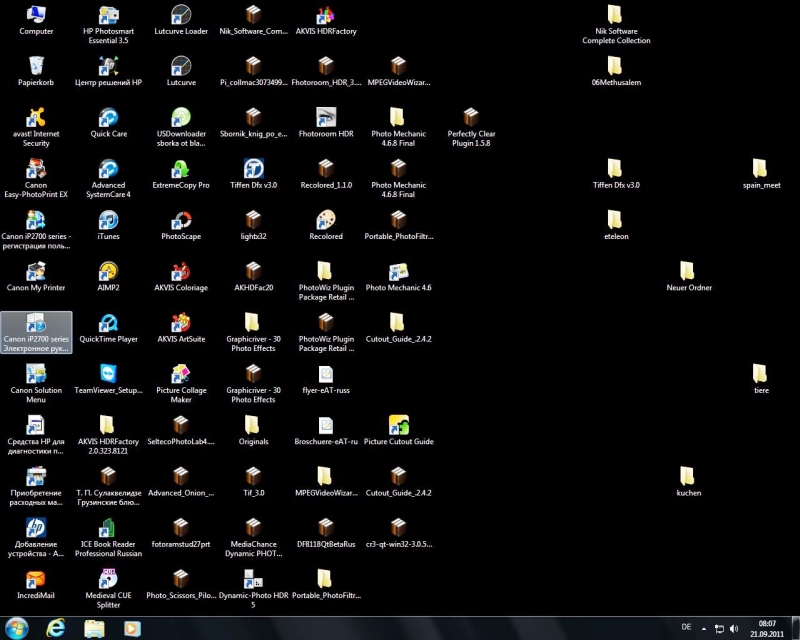The height and width of the screenshot is (640, 800).
Task: Select the AKVIS Coloriage shortcut
Action: click(x=181, y=272)
